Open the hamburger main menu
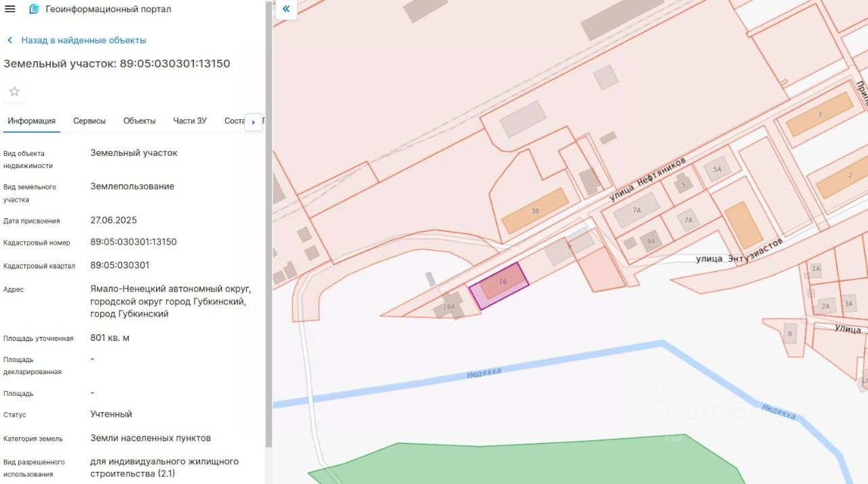This screenshot has width=868, height=484. (10, 9)
